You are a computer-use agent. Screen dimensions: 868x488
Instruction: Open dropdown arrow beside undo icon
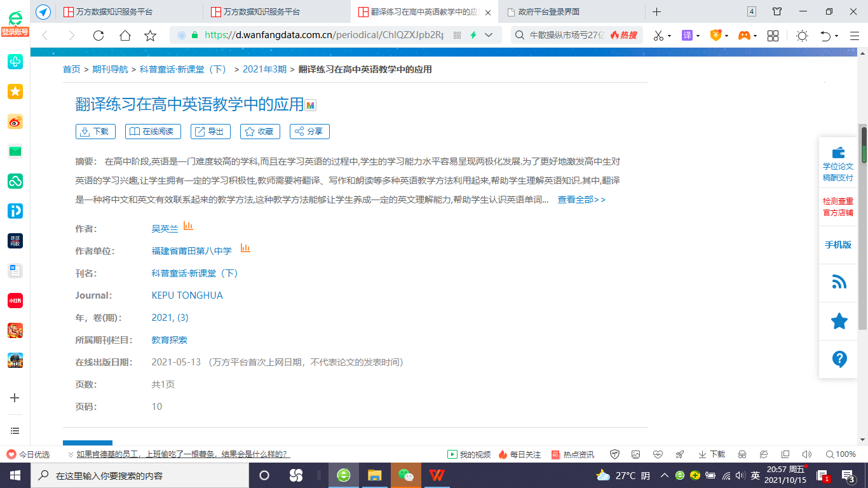tap(837, 36)
